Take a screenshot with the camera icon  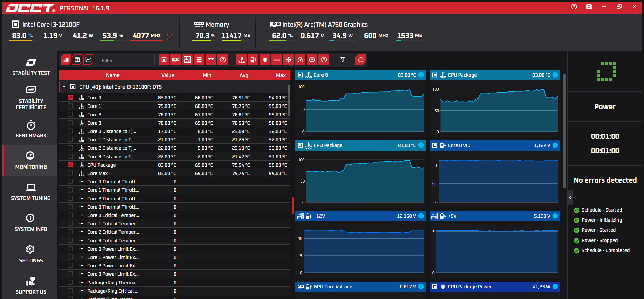click(589, 7)
